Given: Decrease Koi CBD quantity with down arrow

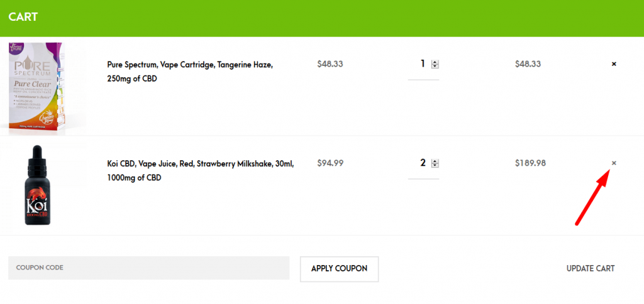Looking at the screenshot, I should point(435,166).
